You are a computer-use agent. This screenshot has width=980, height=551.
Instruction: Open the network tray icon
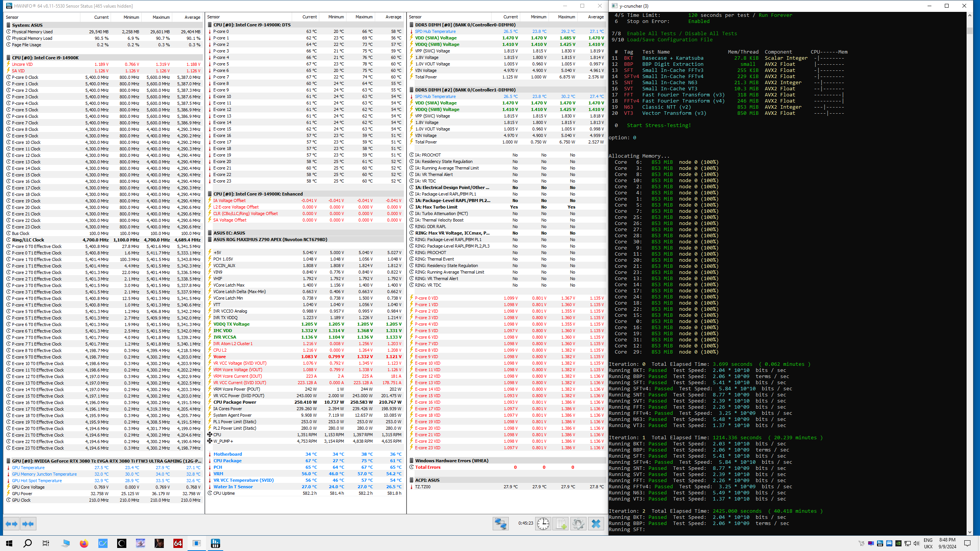point(907,543)
